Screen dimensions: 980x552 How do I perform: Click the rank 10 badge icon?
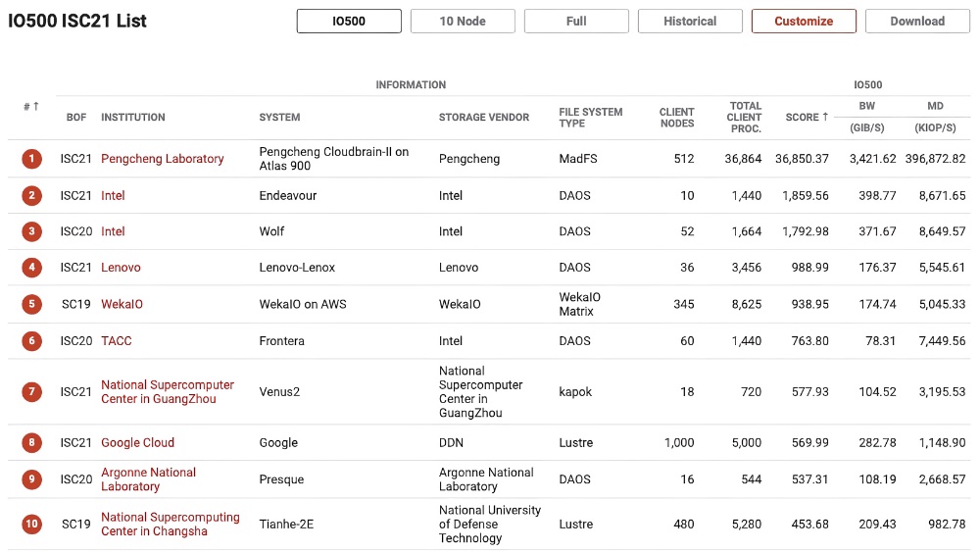pos(32,524)
